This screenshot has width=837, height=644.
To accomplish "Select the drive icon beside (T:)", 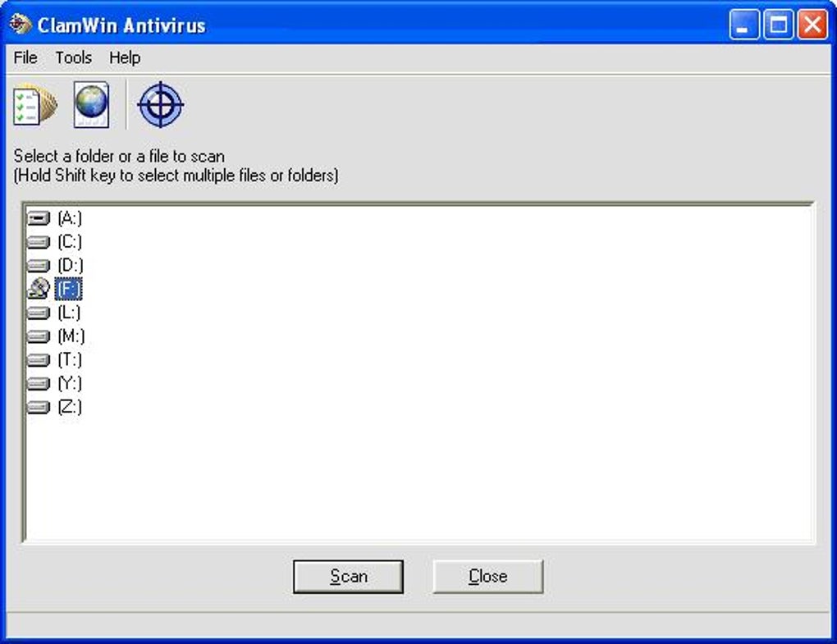I will [39, 360].
